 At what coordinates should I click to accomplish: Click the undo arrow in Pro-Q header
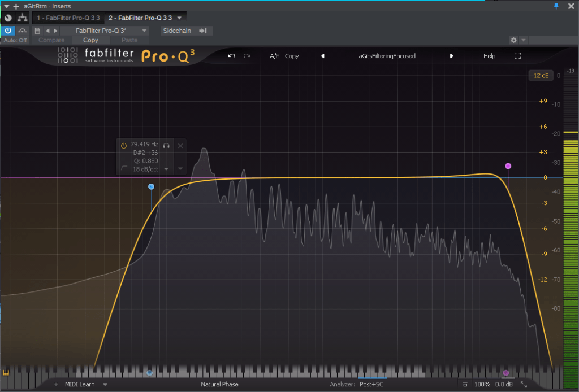pyautogui.click(x=231, y=56)
